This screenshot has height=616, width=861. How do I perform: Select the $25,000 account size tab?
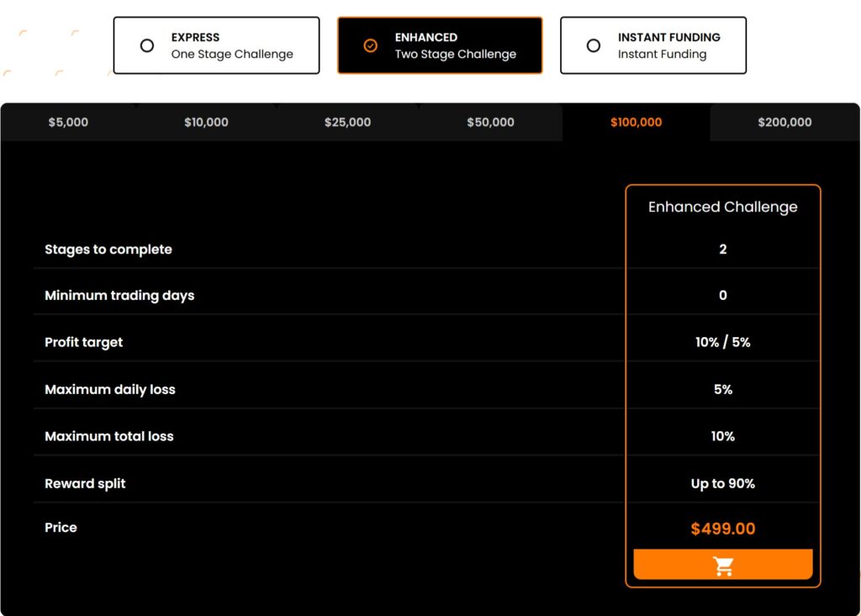coord(347,123)
